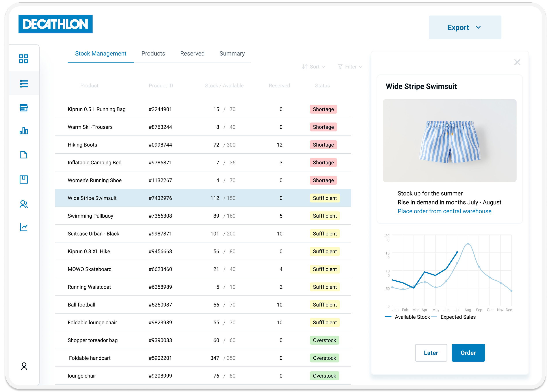Open the dashboard grid icon in sidebar
The width and height of the screenshot is (551, 392).
pos(24,59)
